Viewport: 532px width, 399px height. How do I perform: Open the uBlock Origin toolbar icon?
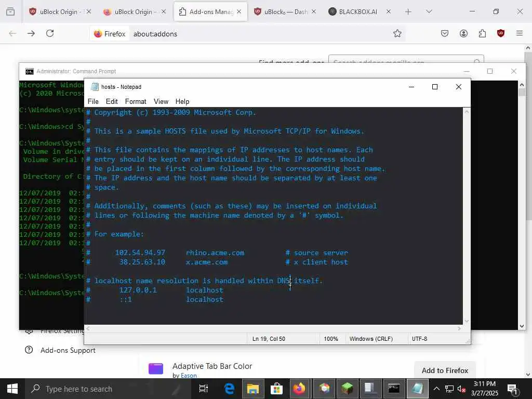[x=501, y=33]
